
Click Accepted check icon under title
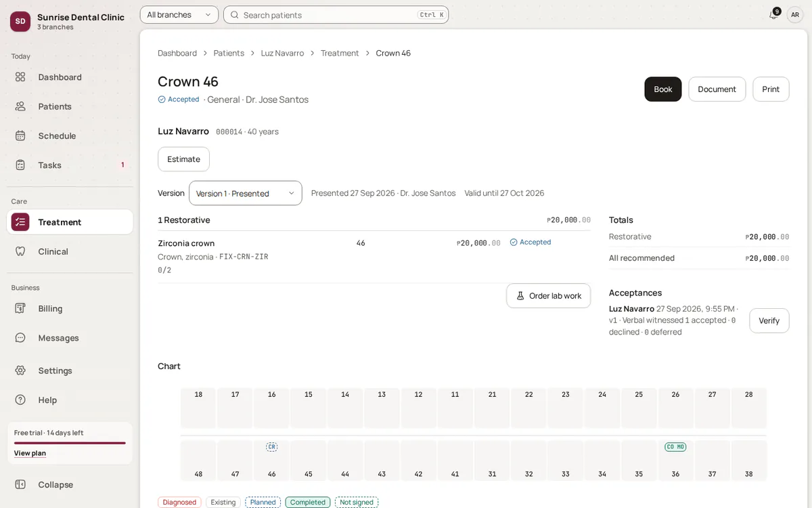click(162, 100)
